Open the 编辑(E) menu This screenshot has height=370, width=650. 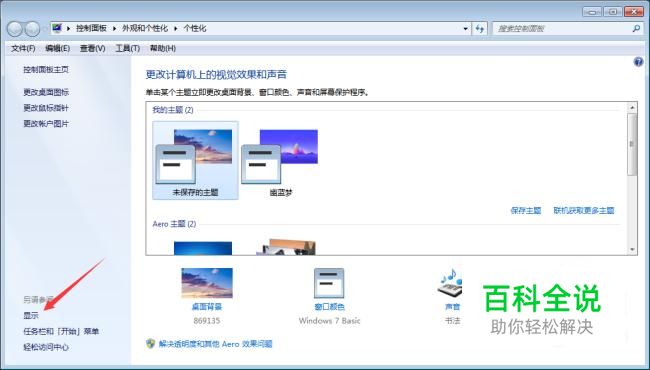tap(58, 48)
